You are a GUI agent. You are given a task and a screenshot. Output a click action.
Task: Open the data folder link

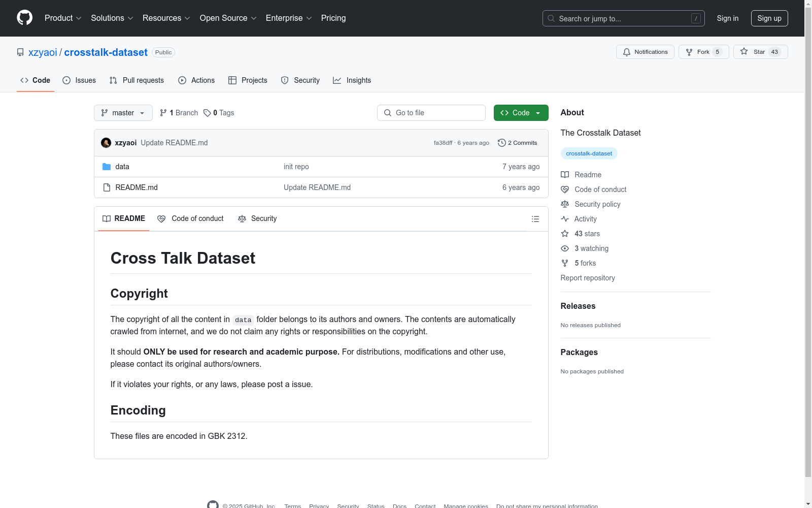122,167
